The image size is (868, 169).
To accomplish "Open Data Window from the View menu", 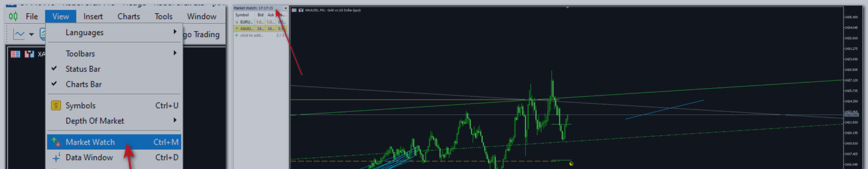I will [114, 157].
